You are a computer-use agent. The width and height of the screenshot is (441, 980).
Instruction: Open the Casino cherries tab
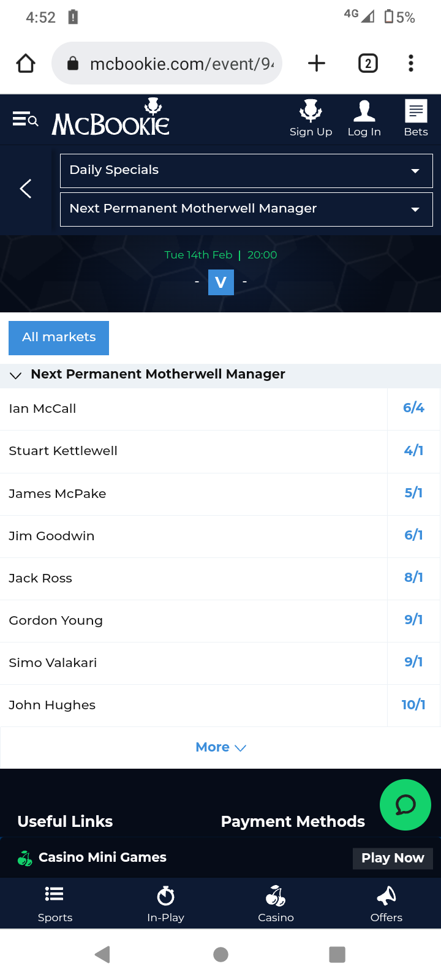(276, 896)
